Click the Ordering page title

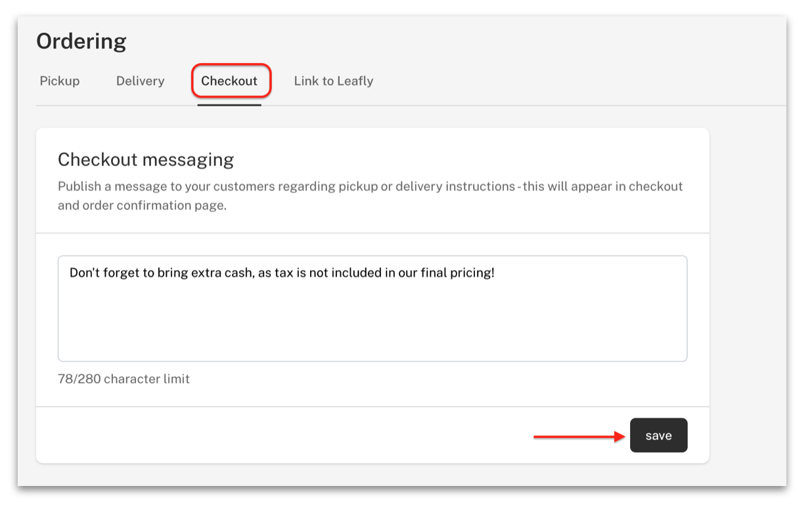[81, 41]
